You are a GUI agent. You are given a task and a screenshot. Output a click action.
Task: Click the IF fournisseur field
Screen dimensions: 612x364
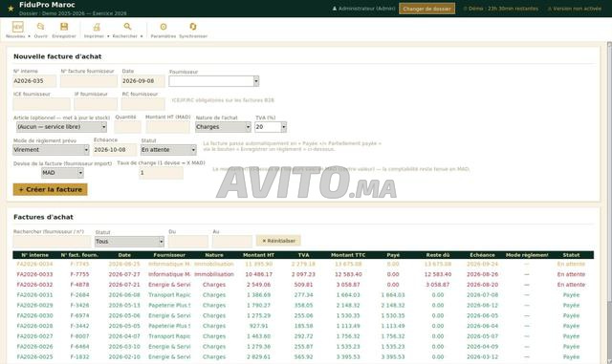(96, 104)
